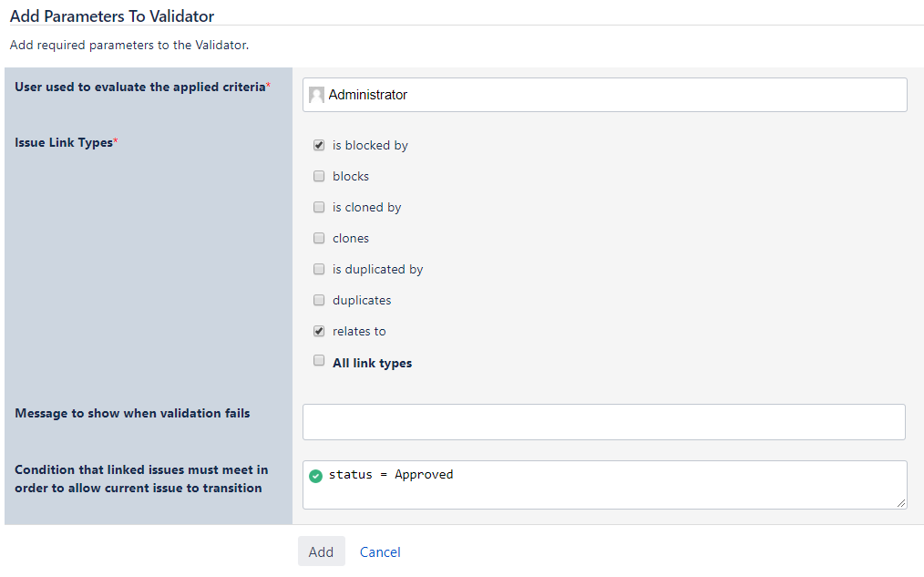Select the "is duplicated by" checkbox
Viewport: 924px width, 577px height.
(319, 269)
